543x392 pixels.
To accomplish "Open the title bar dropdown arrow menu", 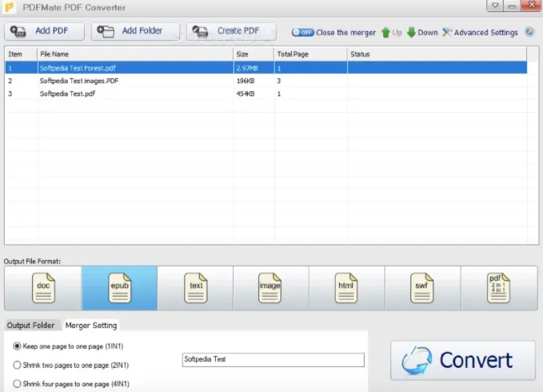I will [495, 6].
